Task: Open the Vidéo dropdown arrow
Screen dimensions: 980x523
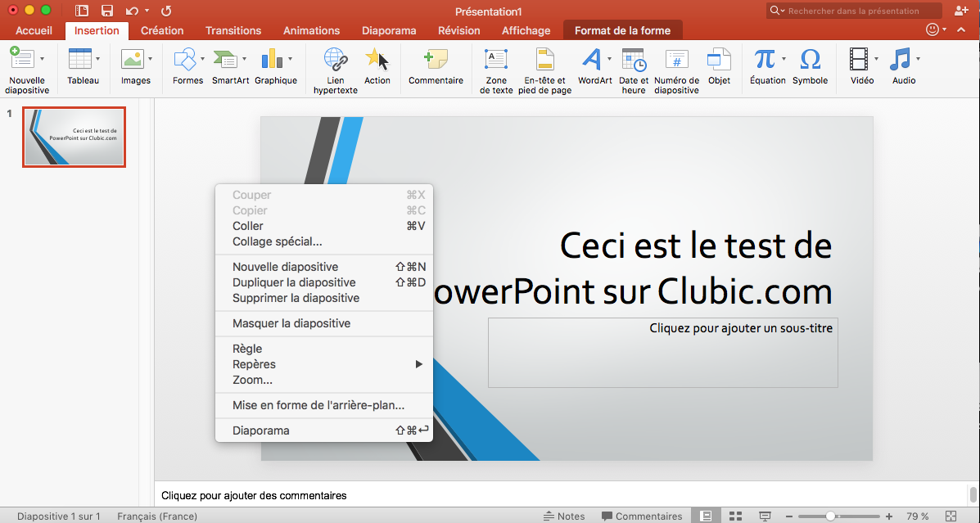Action: tap(876, 60)
